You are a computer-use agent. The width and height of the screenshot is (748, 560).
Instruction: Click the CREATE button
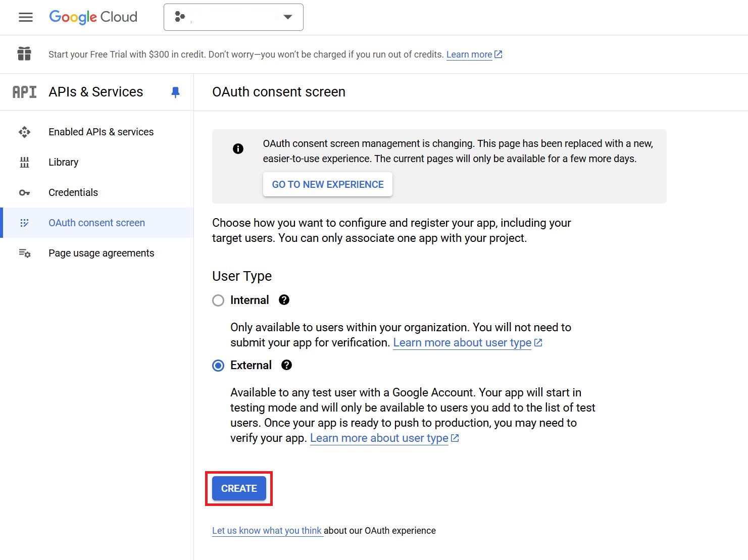tap(239, 488)
